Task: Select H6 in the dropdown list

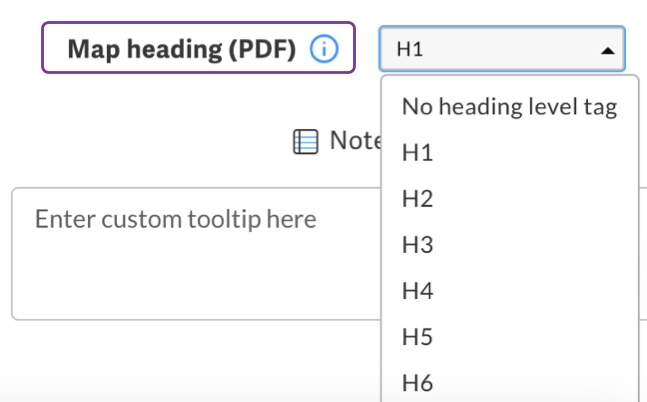Action: (x=510, y=383)
